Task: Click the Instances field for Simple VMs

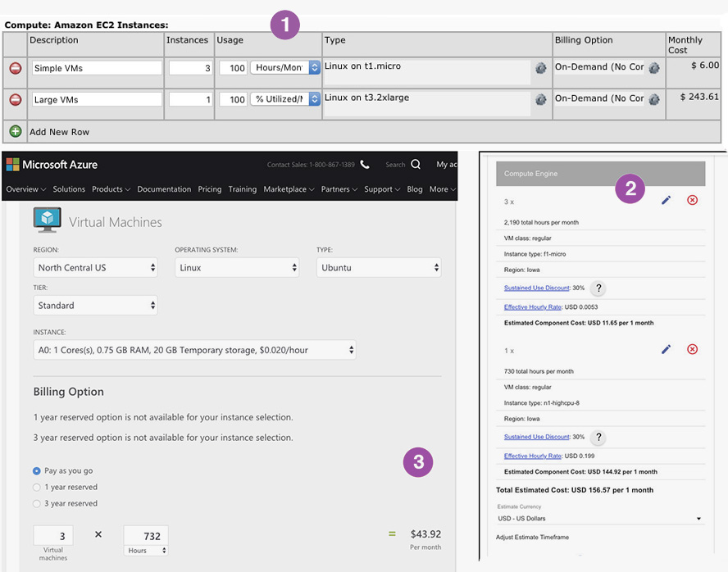Action: (x=190, y=68)
